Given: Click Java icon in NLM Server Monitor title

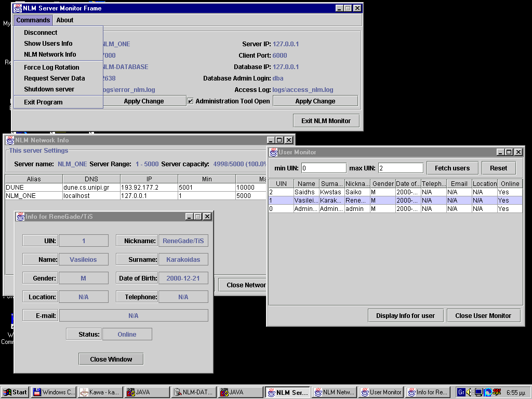Looking at the screenshot, I should tap(18, 8).
